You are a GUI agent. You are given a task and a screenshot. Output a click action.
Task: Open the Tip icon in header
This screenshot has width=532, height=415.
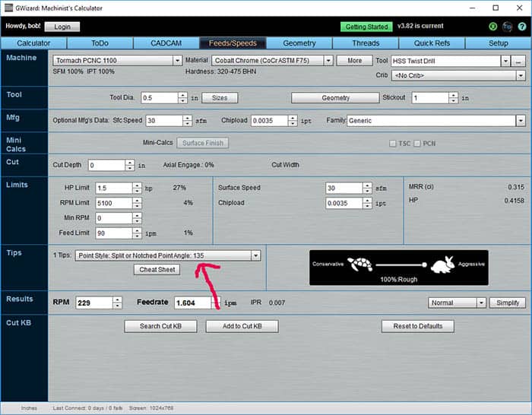point(507,26)
